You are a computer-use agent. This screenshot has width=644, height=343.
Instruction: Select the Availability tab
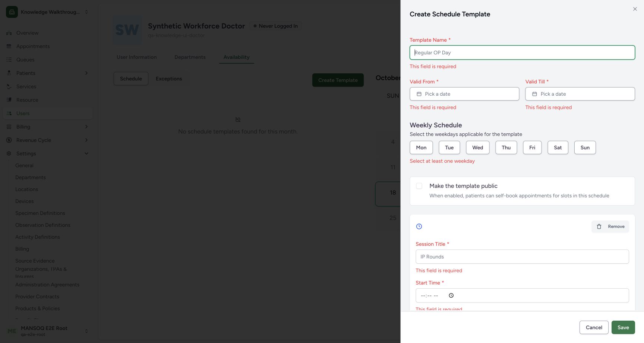(237, 57)
